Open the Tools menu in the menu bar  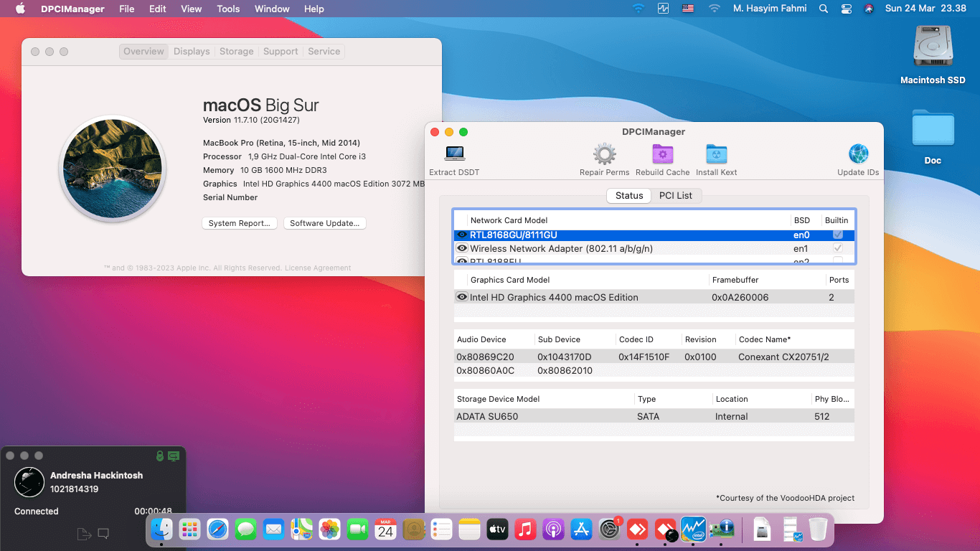tap(228, 9)
